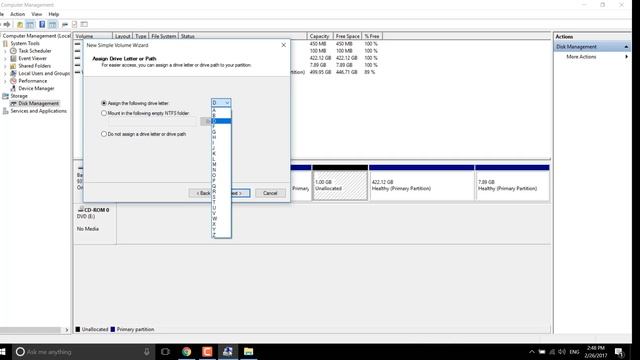
Task: Click left pane scrollbar right arrow
Action: [67, 330]
